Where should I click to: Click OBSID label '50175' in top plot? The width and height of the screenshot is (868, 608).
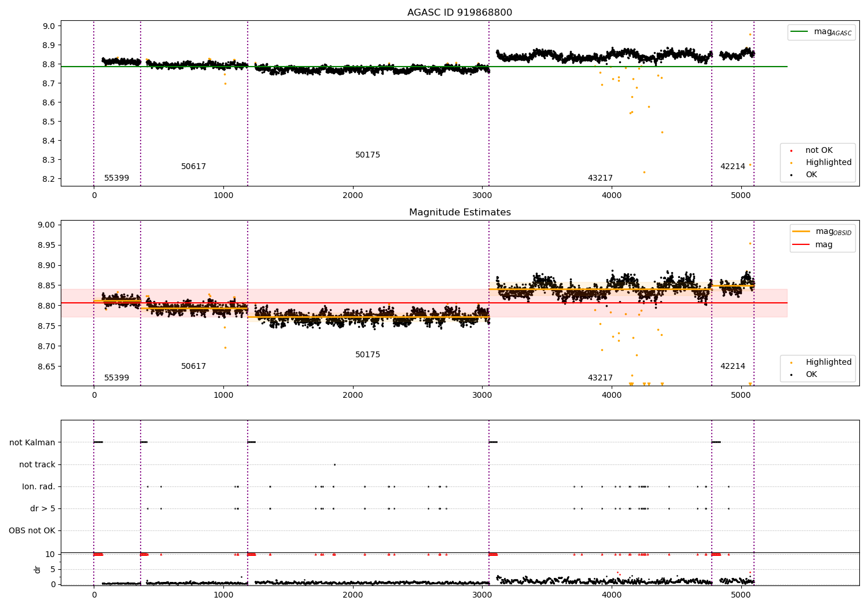click(x=367, y=155)
